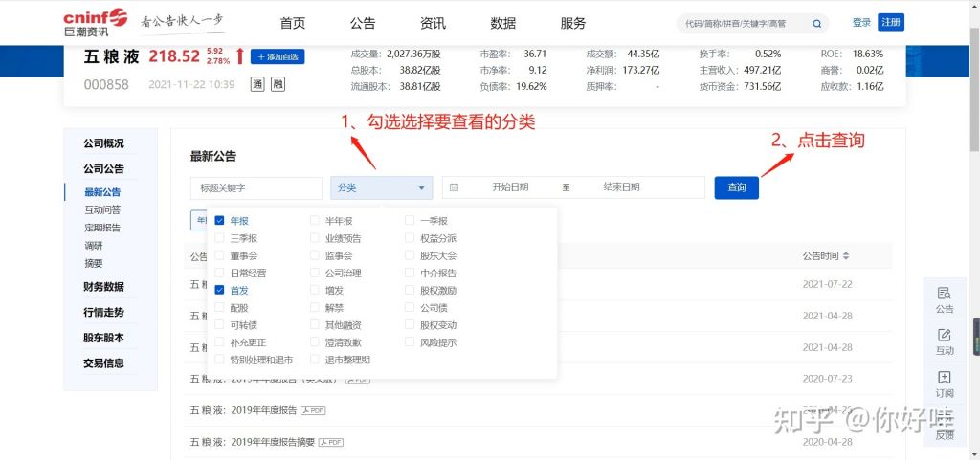980x460 pixels.
Task: Check the 特别处理和退市 checkbox
Action: 219,360
